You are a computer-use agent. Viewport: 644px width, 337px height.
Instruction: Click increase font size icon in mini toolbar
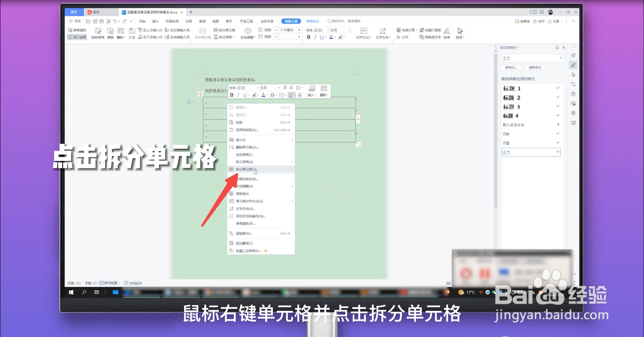pyautogui.click(x=285, y=88)
